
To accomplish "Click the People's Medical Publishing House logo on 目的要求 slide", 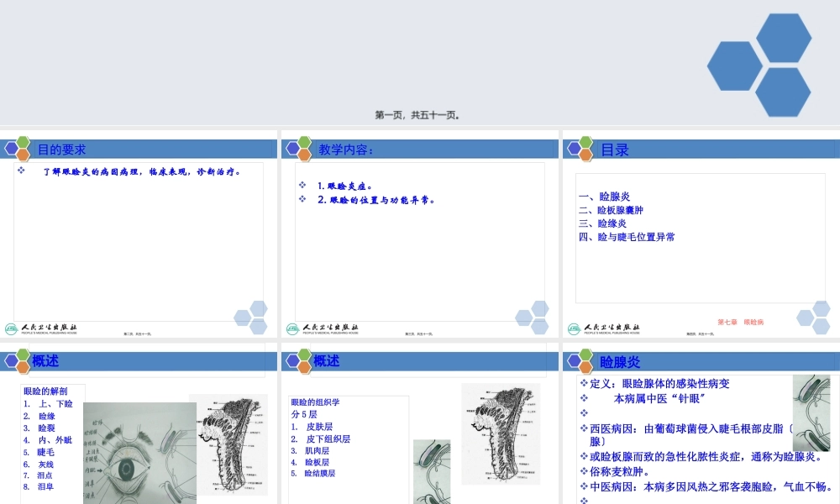I will coord(40,326).
